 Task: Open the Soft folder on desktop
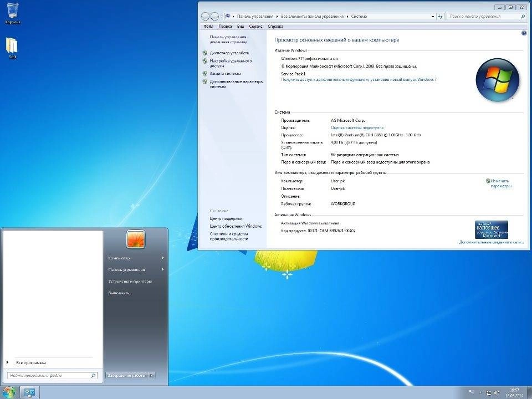click(x=12, y=48)
